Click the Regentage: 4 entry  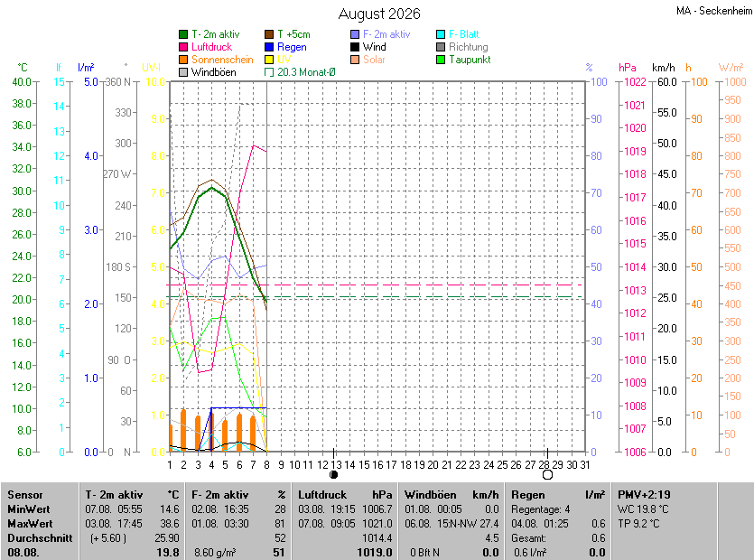[x=541, y=509]
